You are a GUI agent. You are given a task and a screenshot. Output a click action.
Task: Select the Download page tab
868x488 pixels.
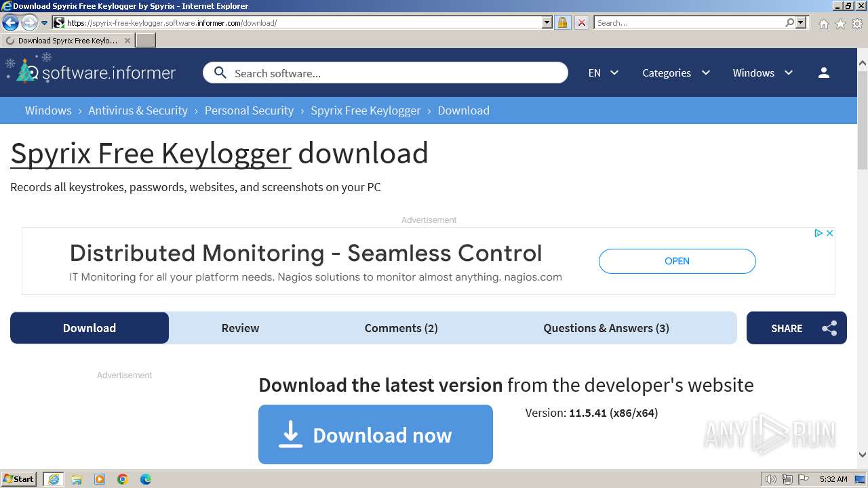pyautogui.click(x=90, y=328)
